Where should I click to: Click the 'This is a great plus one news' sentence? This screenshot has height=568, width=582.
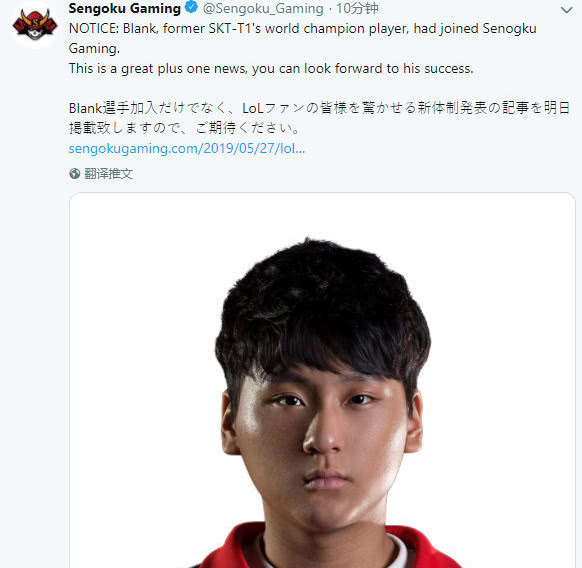[x=271, y=68]
